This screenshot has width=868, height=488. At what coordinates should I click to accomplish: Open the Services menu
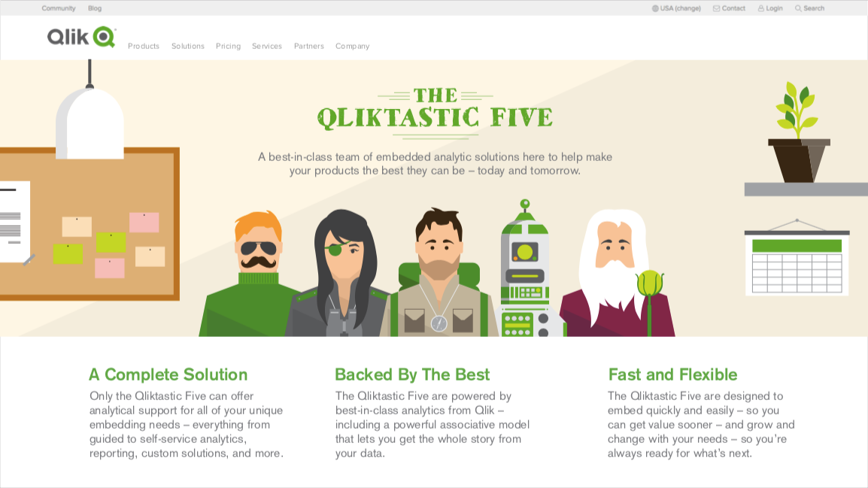pyautogui.click(x=267, y=46)
